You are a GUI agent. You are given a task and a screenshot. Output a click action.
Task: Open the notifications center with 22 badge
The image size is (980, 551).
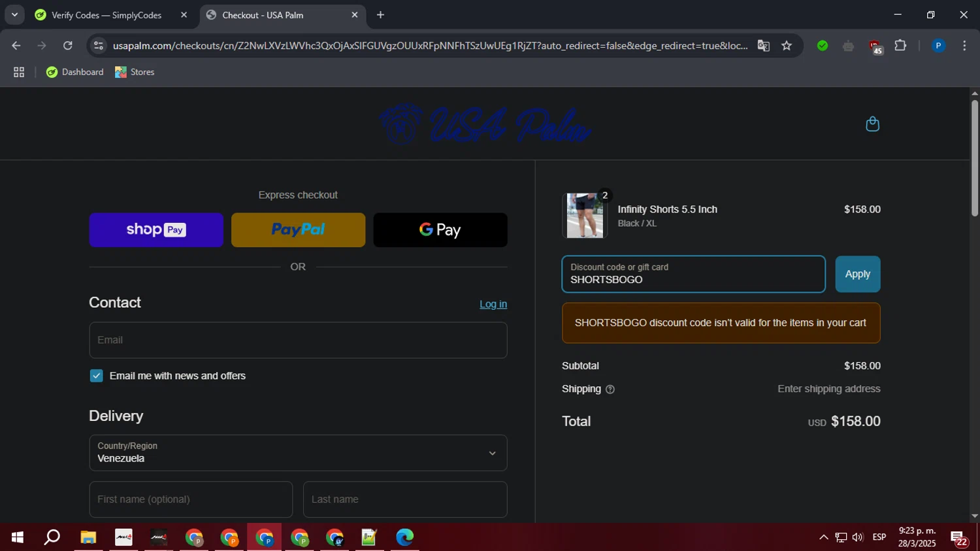[x=959, y=539]
